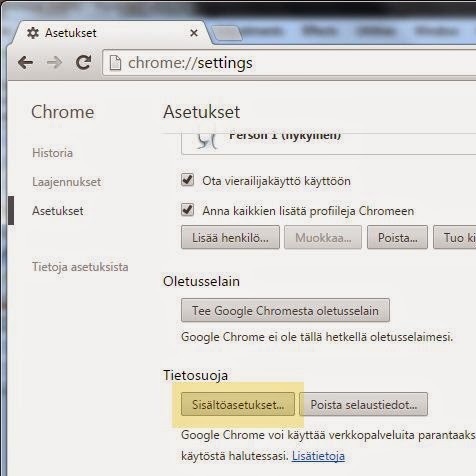Click the Tietosuoja section heading
The image size is (476, 476).
click(196, 375)
